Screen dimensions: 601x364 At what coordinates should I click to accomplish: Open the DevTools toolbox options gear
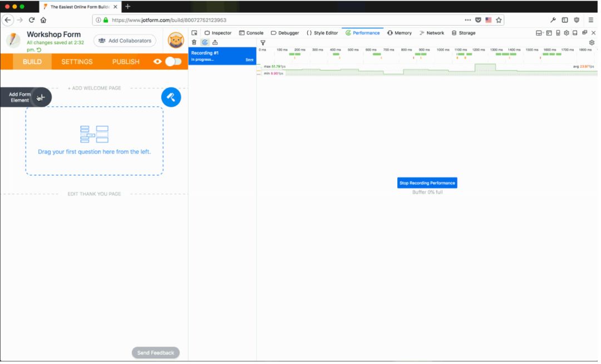[x=566, y=33]
